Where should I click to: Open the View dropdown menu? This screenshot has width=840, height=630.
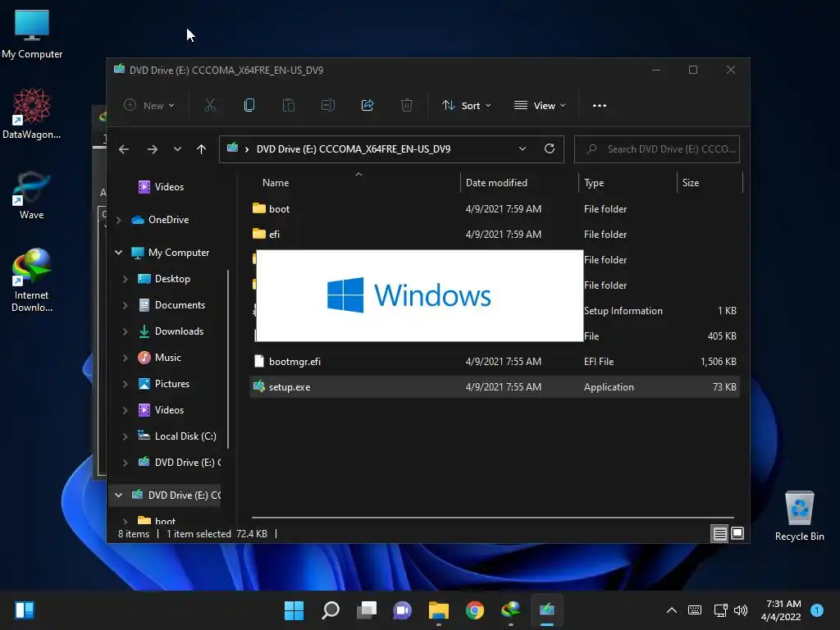[x=540, y=106]
